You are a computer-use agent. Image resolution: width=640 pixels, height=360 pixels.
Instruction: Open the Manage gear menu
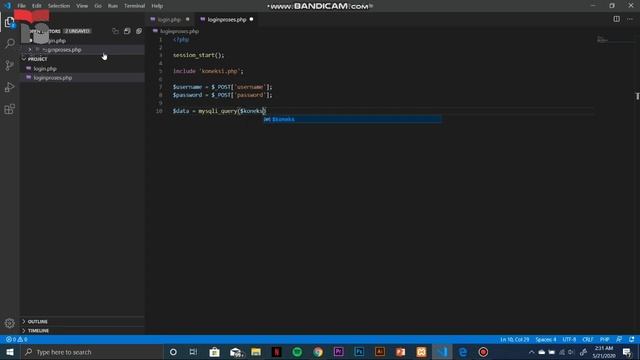tap(9, 323)
